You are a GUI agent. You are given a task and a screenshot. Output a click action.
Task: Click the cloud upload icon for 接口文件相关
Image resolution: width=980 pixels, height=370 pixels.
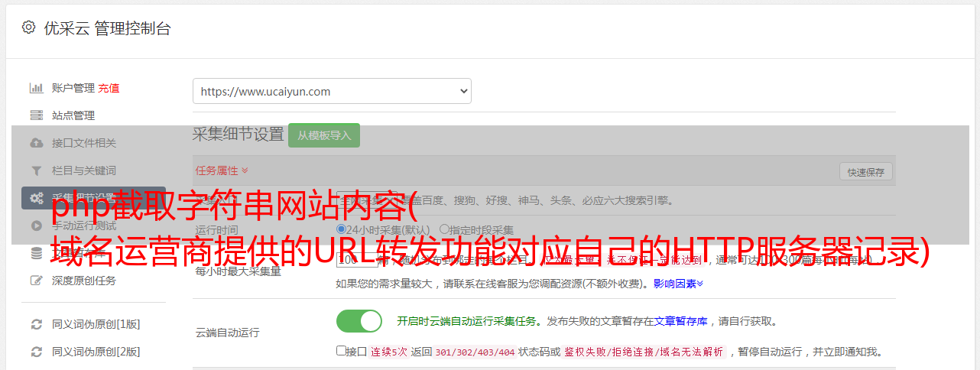pyautogui.click(x=36, y=143)
